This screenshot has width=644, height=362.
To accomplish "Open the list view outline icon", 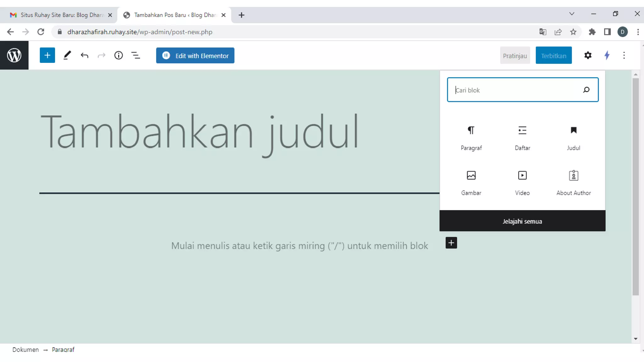I will pos(136,56).
